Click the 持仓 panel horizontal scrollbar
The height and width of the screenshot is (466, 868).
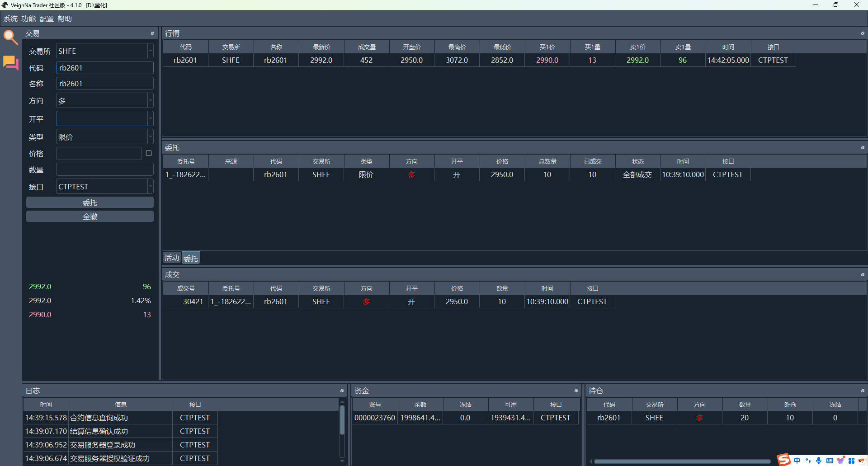(x=682, y=461)
